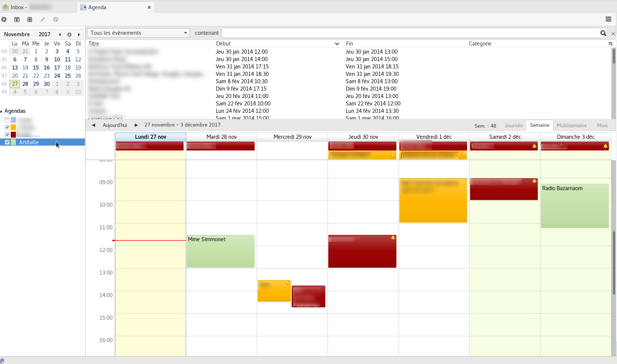Image resolution: width=617 pixels, height=364 pixels.
Task: Click the Dimanche 3 déc day header
Action: click(576, 137)
